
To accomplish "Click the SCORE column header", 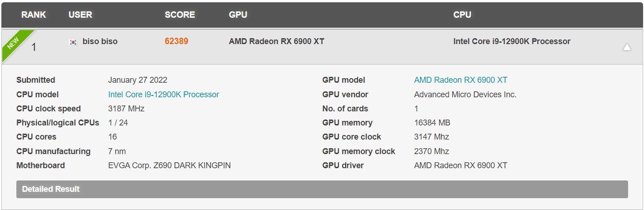I will [x=180, y=15].
